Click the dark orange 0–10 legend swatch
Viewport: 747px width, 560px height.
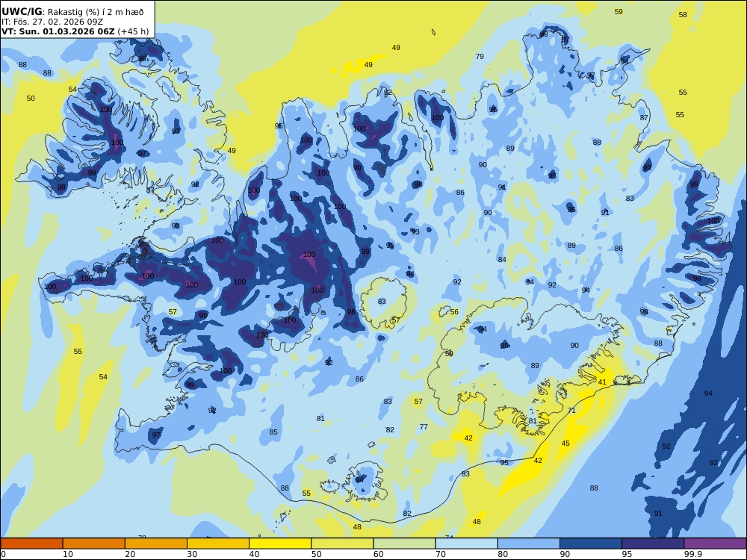(31, 544)
